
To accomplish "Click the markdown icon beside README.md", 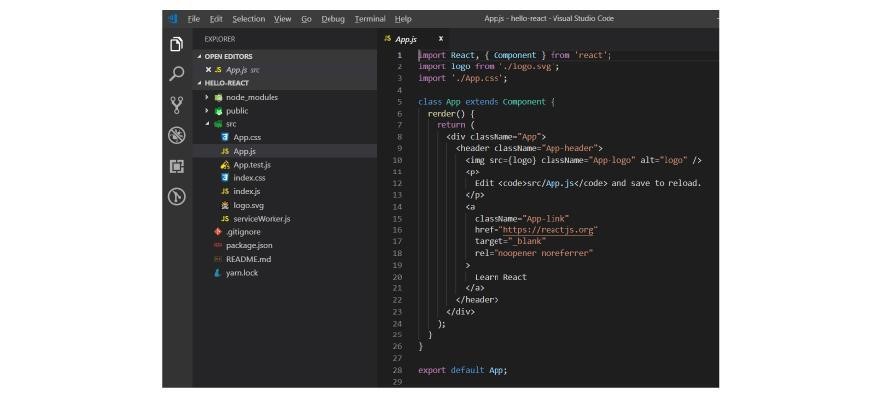I will [218, 259].
